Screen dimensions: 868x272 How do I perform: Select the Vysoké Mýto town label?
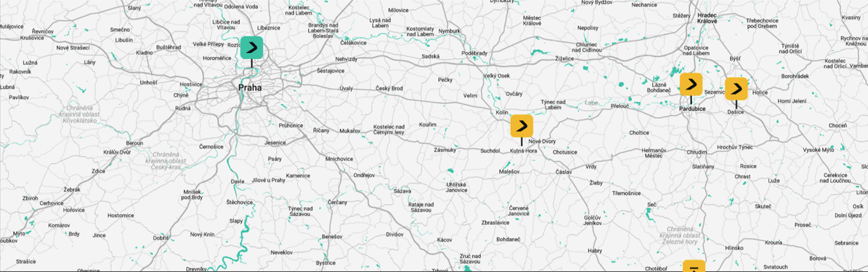click(818, 150)
